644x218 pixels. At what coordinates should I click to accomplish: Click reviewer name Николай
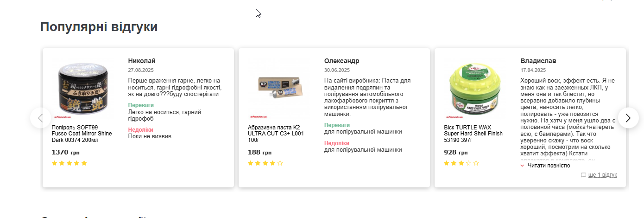142,61
